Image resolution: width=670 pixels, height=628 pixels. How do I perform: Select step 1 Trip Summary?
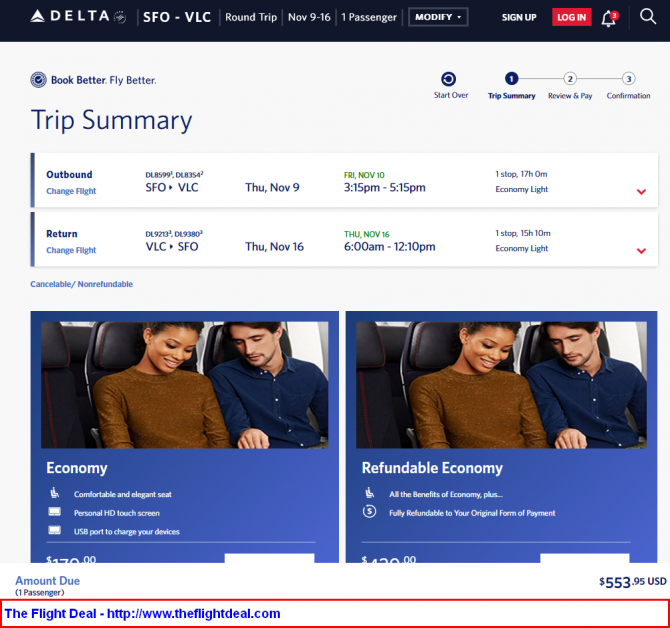point(511,86)
